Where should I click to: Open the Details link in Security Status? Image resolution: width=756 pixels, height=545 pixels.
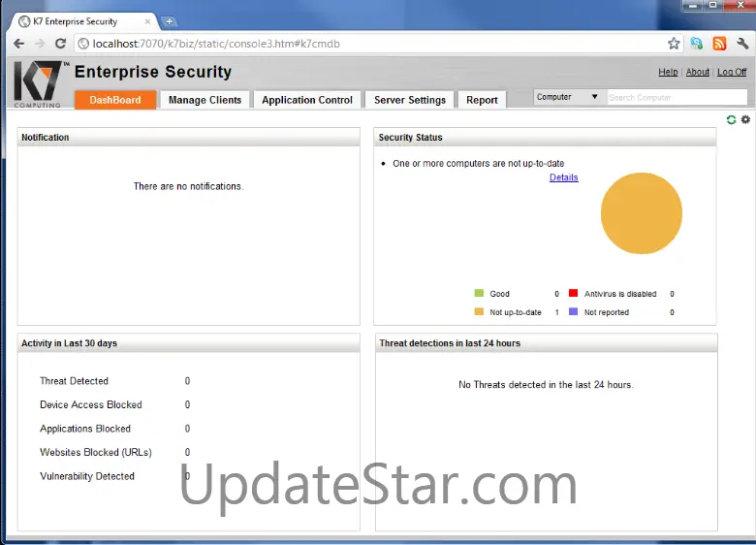tap(564, 177)
